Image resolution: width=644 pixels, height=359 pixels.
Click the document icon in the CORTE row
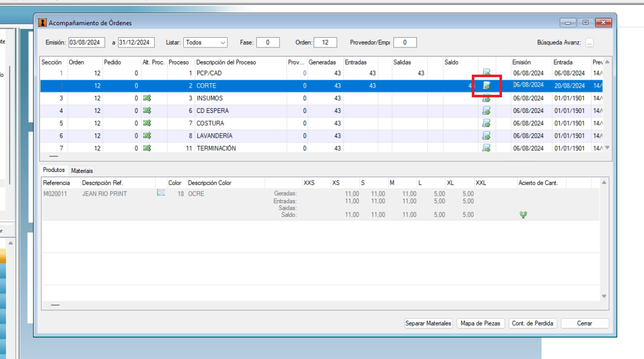486,86
